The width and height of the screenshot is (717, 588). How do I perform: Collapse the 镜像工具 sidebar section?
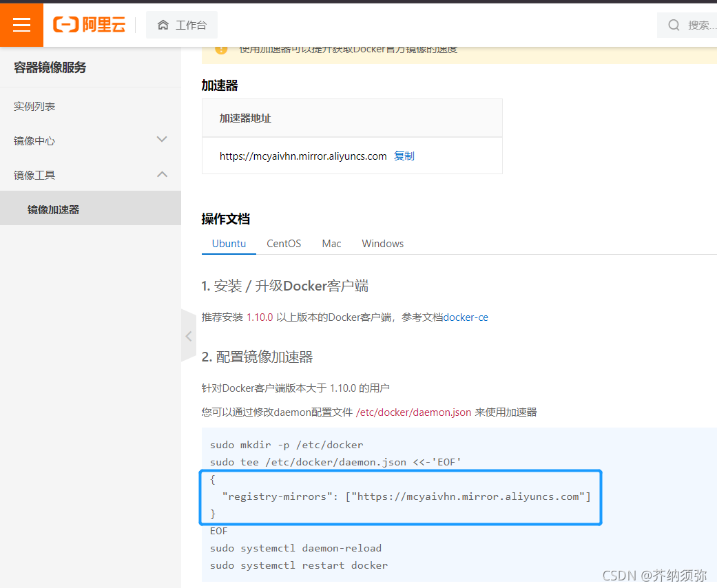[x=161, y=174]
